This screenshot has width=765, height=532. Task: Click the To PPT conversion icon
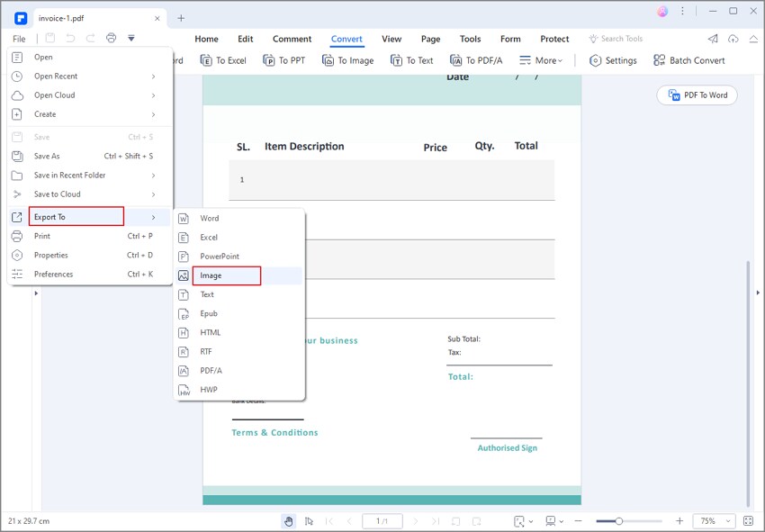(x=284, y=60)
